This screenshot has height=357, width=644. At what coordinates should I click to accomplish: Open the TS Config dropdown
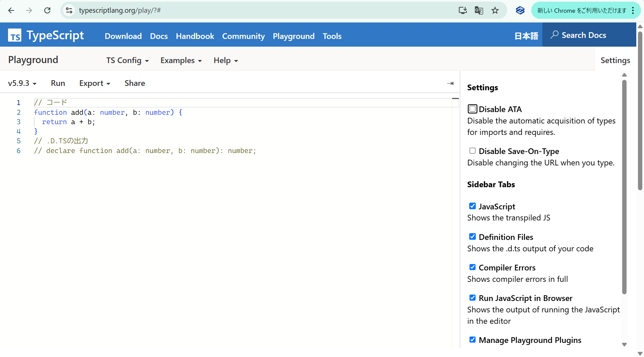click(127, 60)
